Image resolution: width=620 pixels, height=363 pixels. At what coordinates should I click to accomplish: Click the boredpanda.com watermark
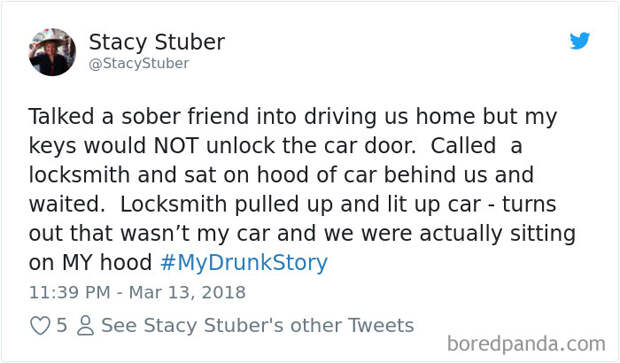click(526, 344)
